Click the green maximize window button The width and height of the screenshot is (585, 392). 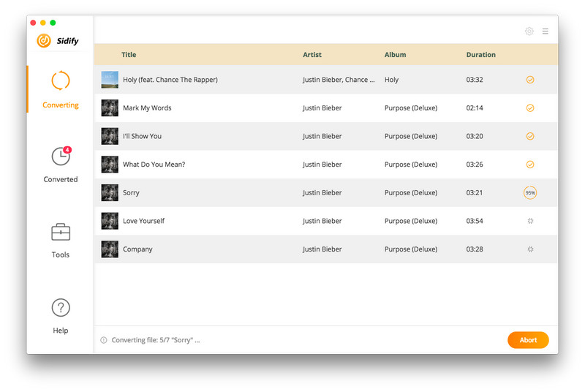[x=53, y=23]
